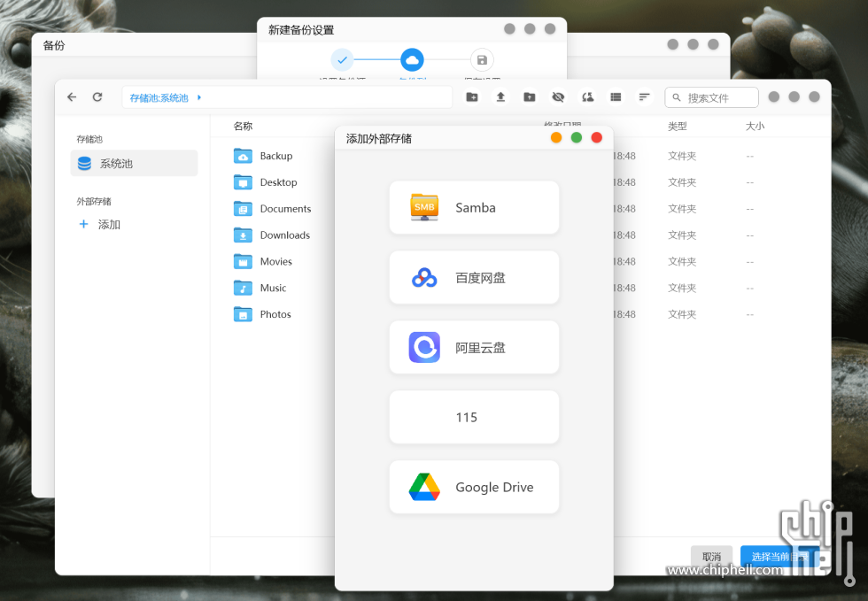Select 系统池 in the sidebar
This screenshot has height=601, width=868.
pos(134,163)
